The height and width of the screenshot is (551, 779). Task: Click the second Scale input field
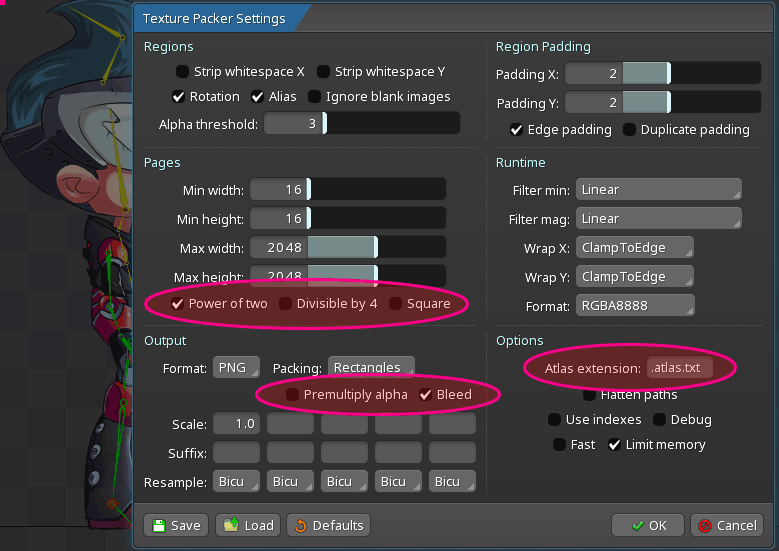(291, 424)
